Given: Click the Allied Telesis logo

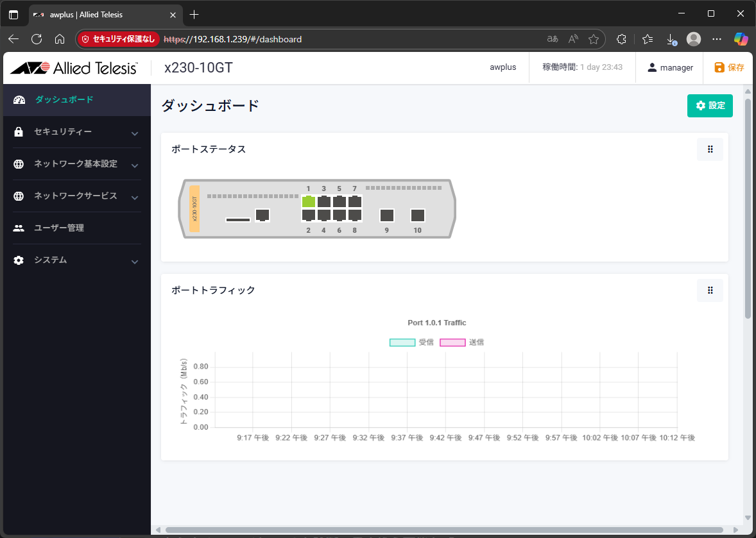Looking at the screenshot, I should [74, 68].
